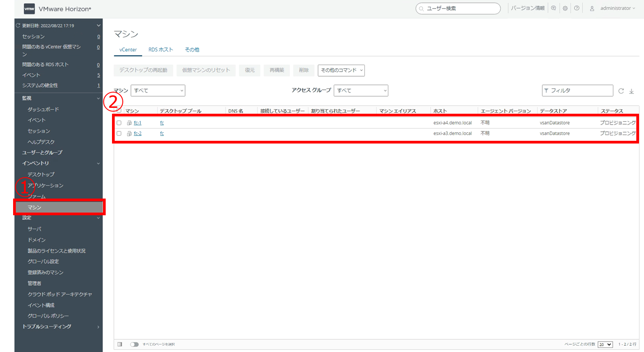Screen dimensions: 644x352
Task: Click the sidebar refresh icon near 更新日時
Action: (x=18, y=26)
